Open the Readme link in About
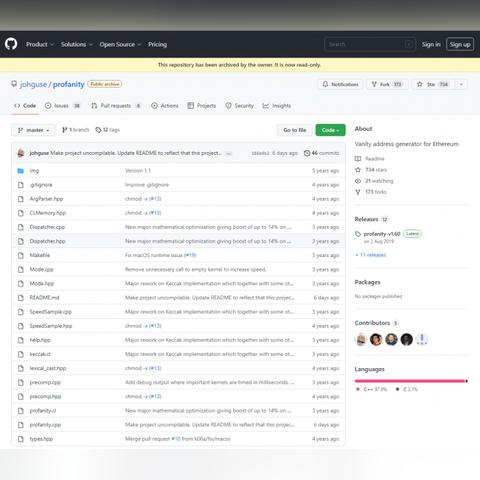 (x=370, y=159)
